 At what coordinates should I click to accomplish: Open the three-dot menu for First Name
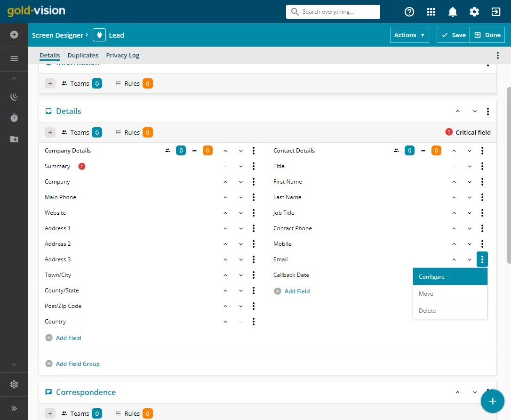point(482,182)
